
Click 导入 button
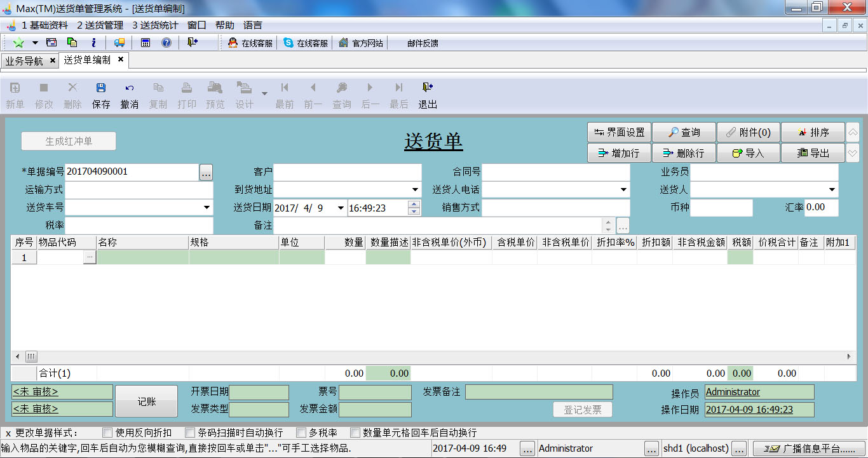coord(748,153)
